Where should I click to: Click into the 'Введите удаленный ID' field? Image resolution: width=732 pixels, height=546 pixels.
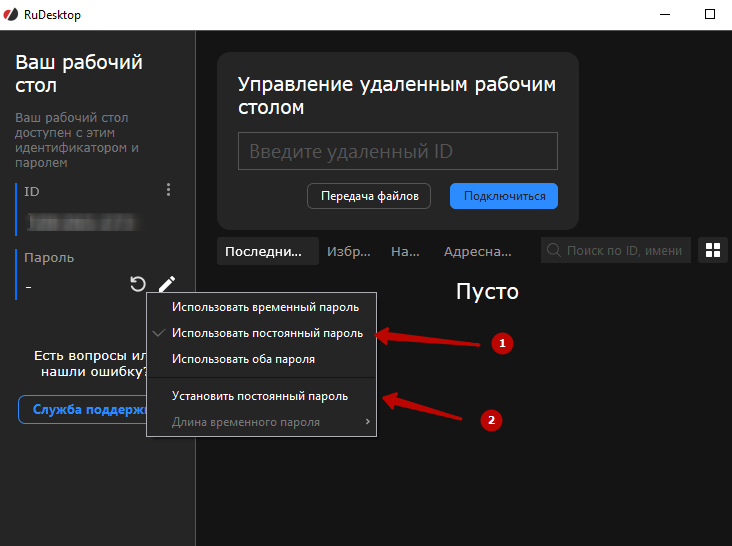(398, 151)
